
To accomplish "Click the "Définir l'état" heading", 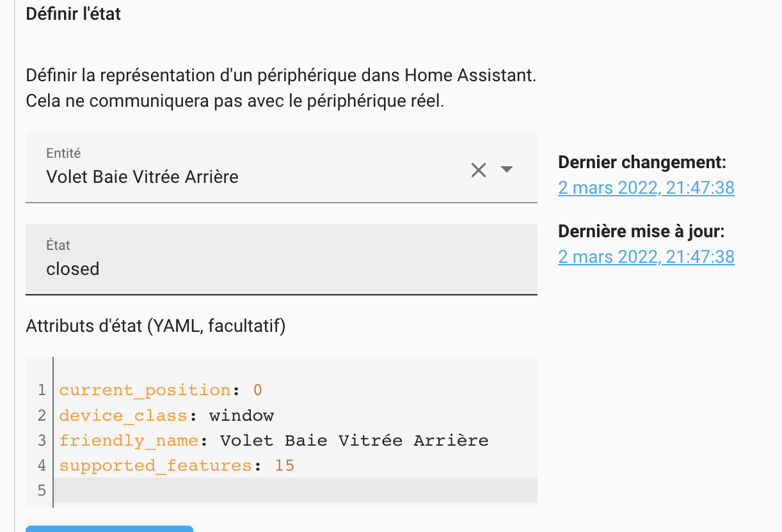I will point(72,13).
